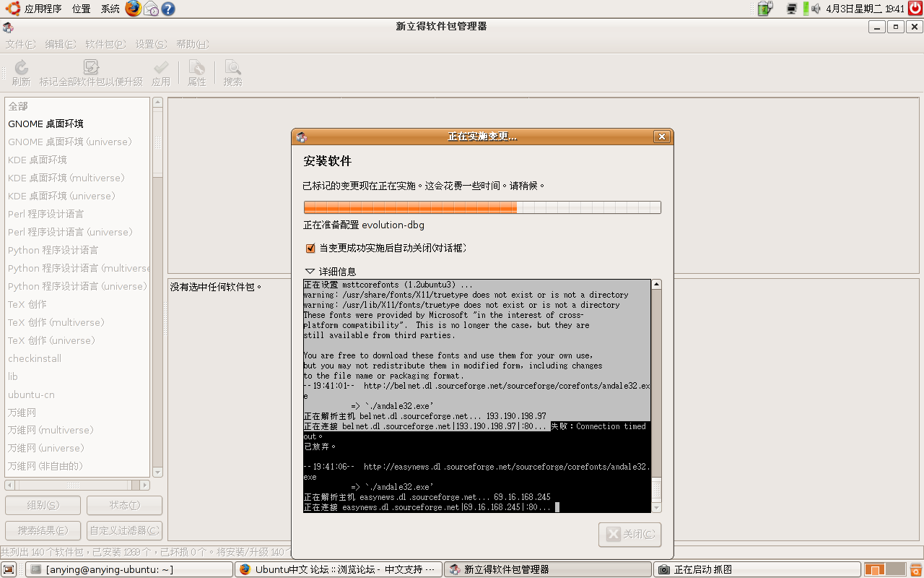The width and height of the screenshot is (924, 578).
Task: Open the 系统 System menu
Action: (x=110, y=9)
